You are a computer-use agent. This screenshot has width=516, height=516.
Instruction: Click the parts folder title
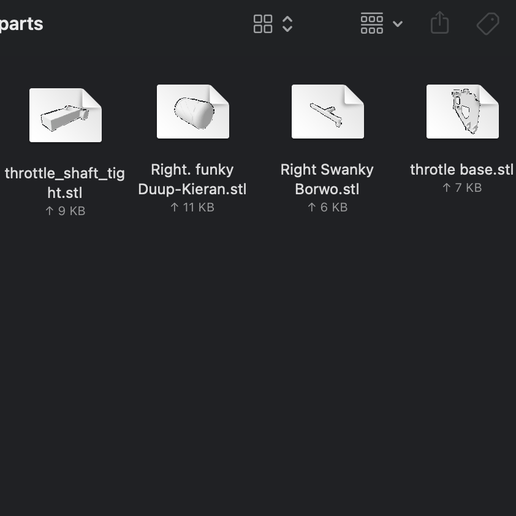22,24
